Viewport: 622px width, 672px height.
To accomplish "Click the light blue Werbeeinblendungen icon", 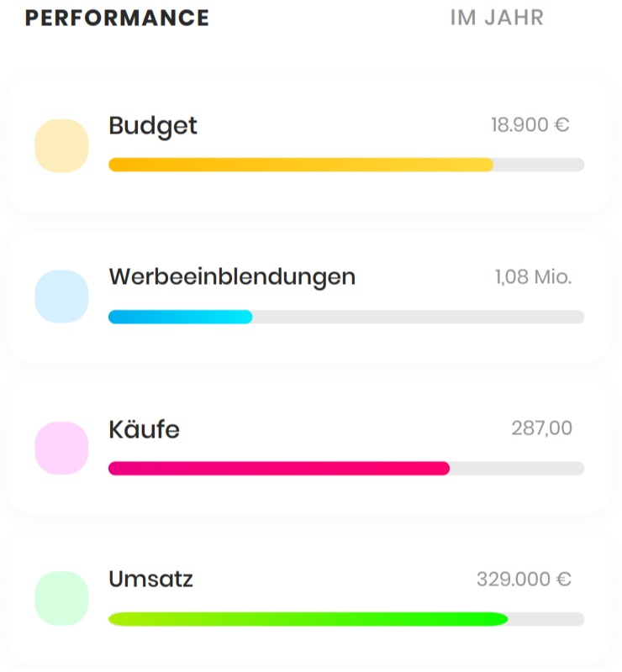I will [x=61, y=297].
